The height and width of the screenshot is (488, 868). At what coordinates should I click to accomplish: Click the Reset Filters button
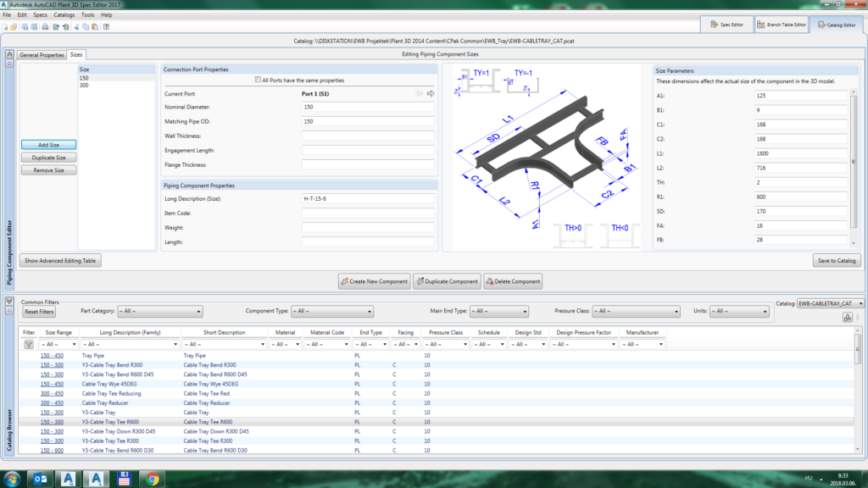pyautogui.click(x=39, y=312)
